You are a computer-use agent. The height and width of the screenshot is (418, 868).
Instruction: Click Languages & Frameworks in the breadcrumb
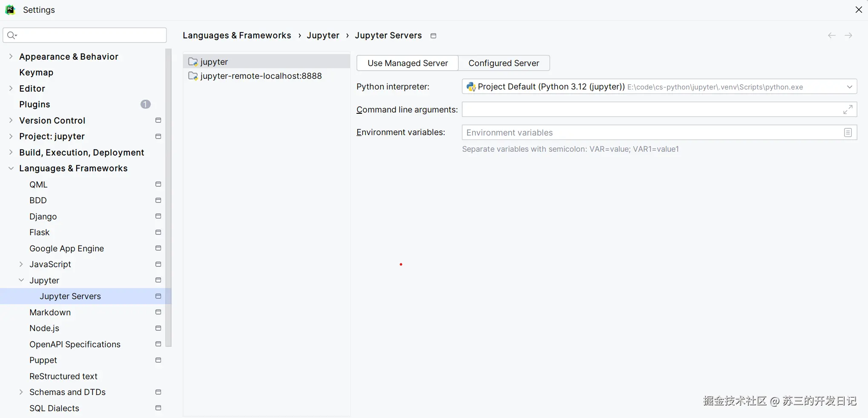coord(237,35)
